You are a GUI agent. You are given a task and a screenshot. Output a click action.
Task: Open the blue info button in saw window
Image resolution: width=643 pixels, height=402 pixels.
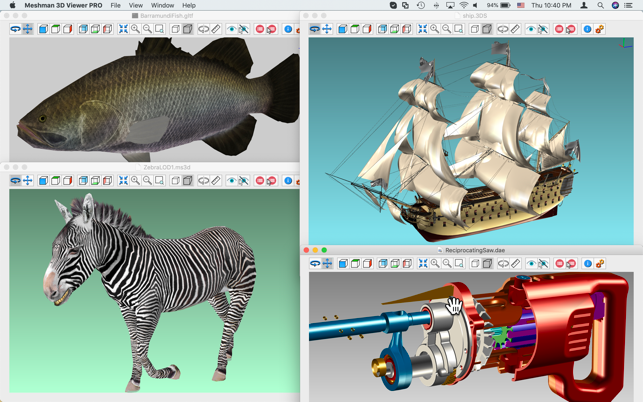click(x=588, y=263)
